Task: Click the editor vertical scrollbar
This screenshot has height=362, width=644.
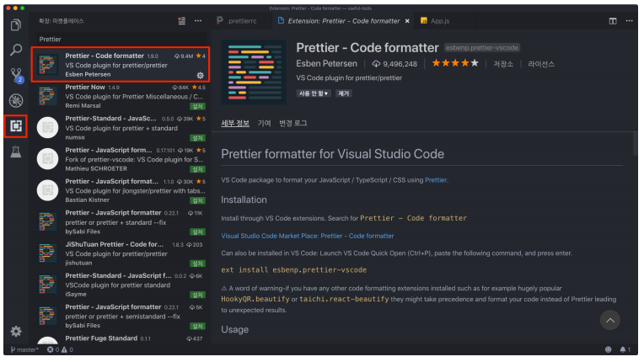Action: pyautogui.click(x=635, y=144)
